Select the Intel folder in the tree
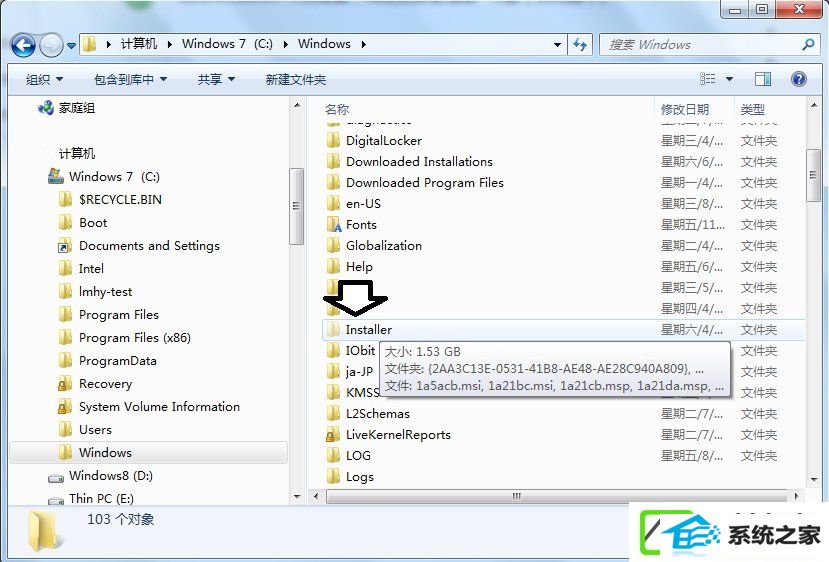 click(x=91, y=269)
